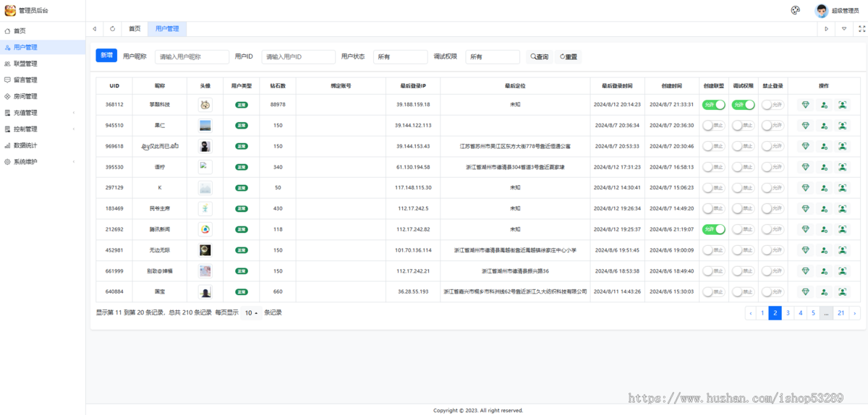Click the diamond icon for UID 452981
This screenshot has width=868, height=415.
click(807, 250)
